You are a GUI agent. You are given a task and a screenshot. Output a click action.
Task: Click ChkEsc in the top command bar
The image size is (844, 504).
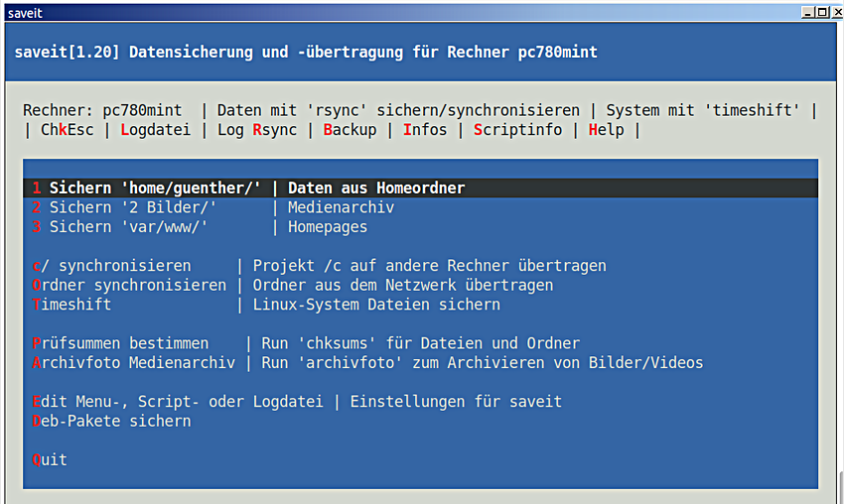coord(68,130)
